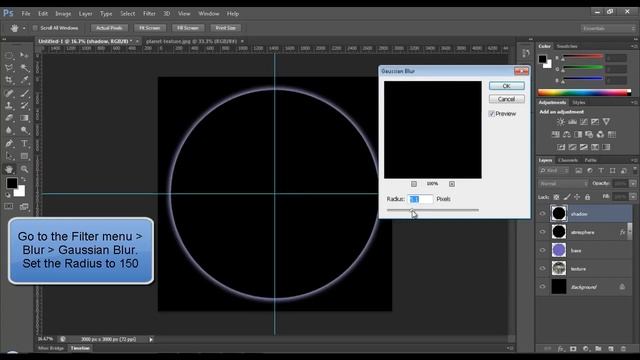Select the Eraser tool
Image resolution: width=640 pixels, height=360 pixels.
coord(9,118)
